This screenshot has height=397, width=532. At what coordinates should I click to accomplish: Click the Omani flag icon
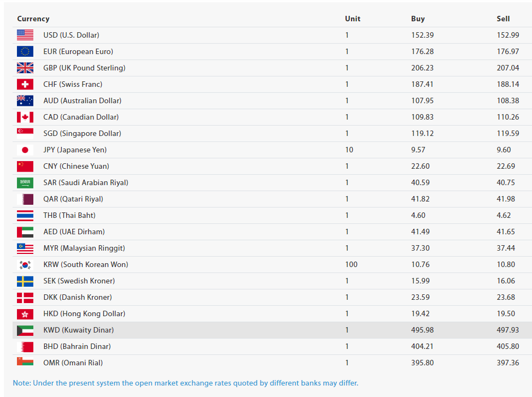click(25, 362)
